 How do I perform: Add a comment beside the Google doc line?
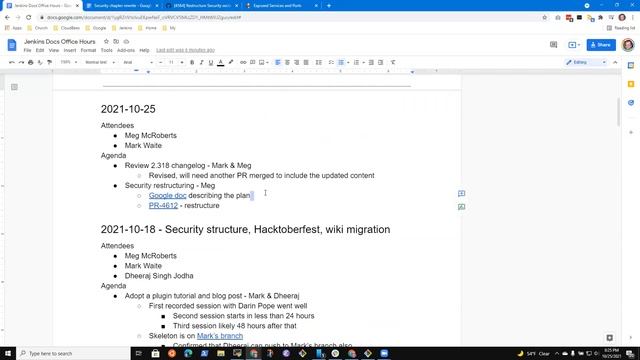pyautogui.click(x=461, y=193)
